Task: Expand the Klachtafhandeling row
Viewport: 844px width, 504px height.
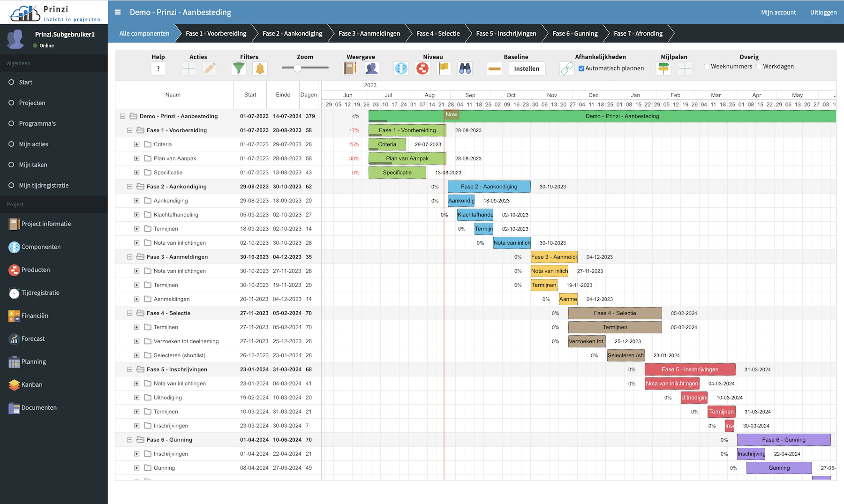Action: 136,215
